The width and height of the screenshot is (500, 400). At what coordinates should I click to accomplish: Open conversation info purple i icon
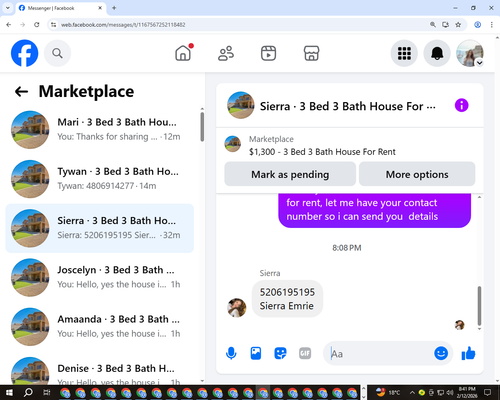tap(462, 106)
